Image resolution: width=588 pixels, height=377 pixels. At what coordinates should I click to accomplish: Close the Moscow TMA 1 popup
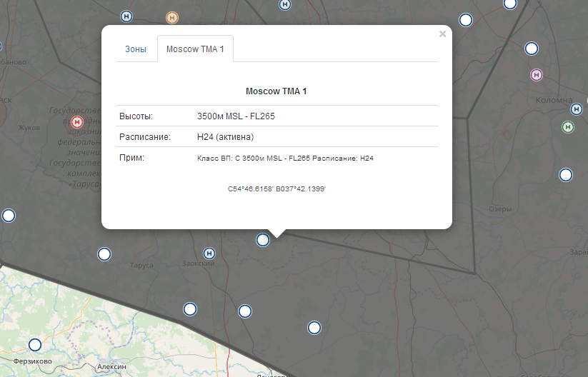click(x=442, y=34)
